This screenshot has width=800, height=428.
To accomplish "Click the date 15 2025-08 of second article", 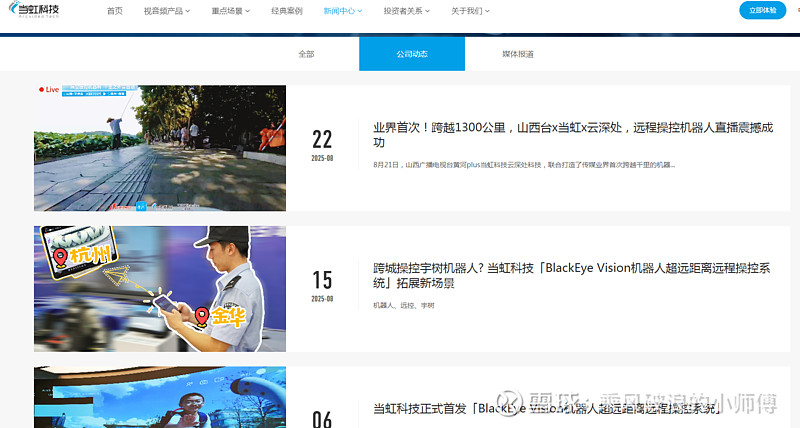I will click(x=322, y=286).
